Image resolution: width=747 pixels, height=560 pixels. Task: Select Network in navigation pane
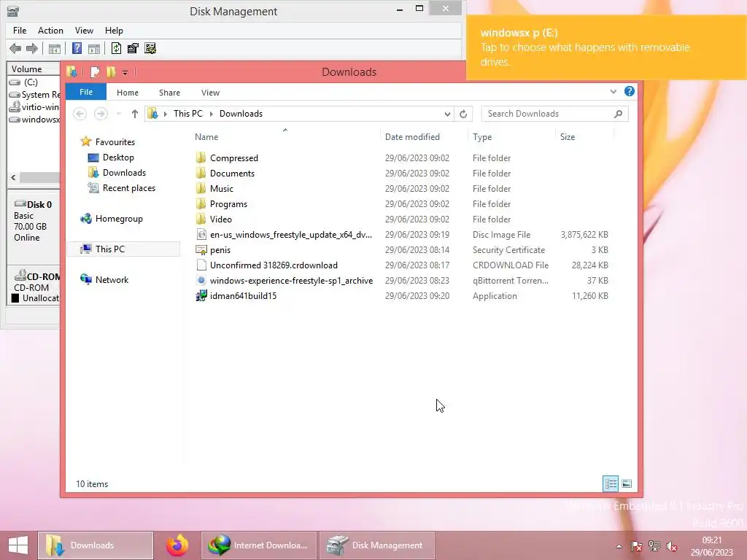112,279
